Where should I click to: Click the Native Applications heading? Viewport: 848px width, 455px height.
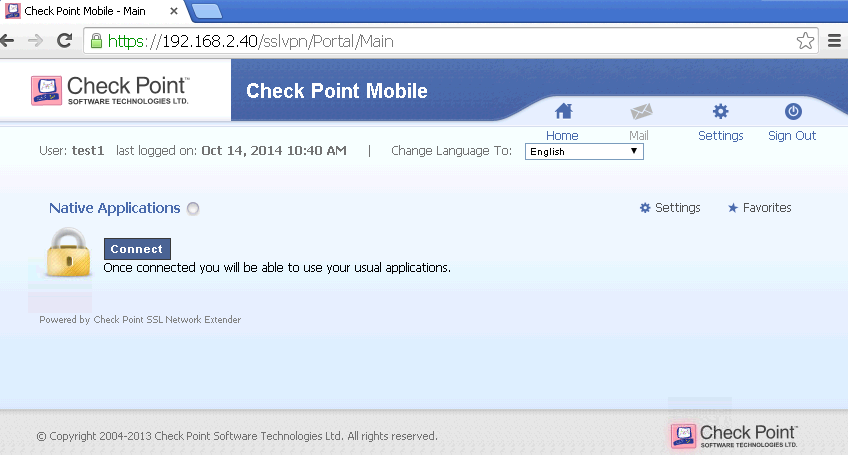[x=115, y=208]
